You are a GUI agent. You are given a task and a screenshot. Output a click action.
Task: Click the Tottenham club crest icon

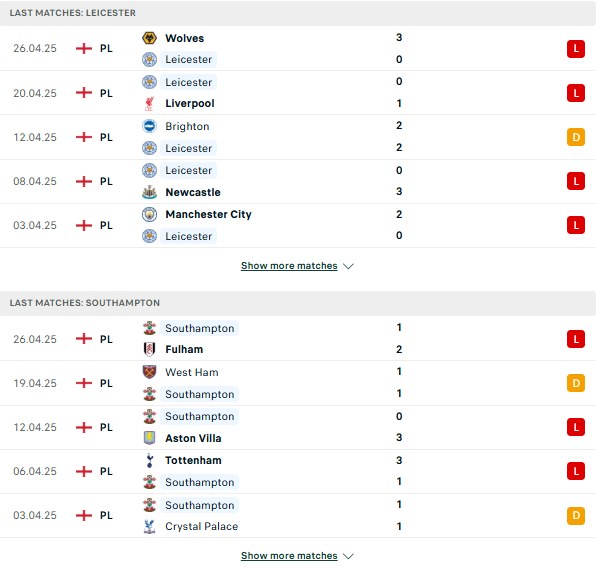[149, 460]
